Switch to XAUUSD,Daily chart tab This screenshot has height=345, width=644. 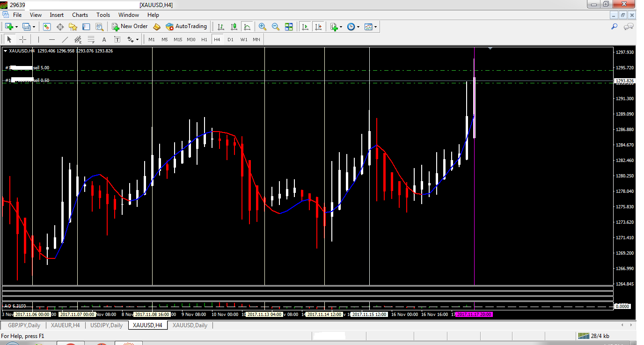(190, 325)
